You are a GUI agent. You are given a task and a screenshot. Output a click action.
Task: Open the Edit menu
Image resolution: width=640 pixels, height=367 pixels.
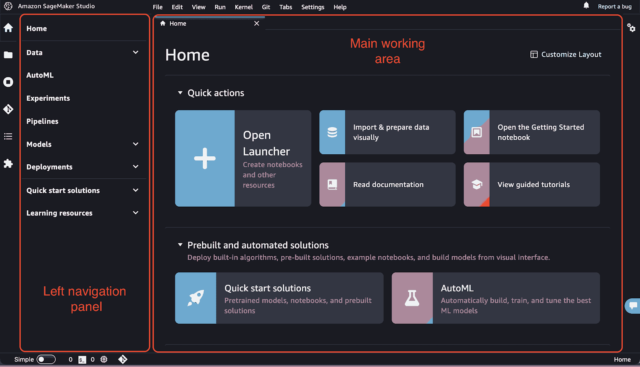[177, 7]
